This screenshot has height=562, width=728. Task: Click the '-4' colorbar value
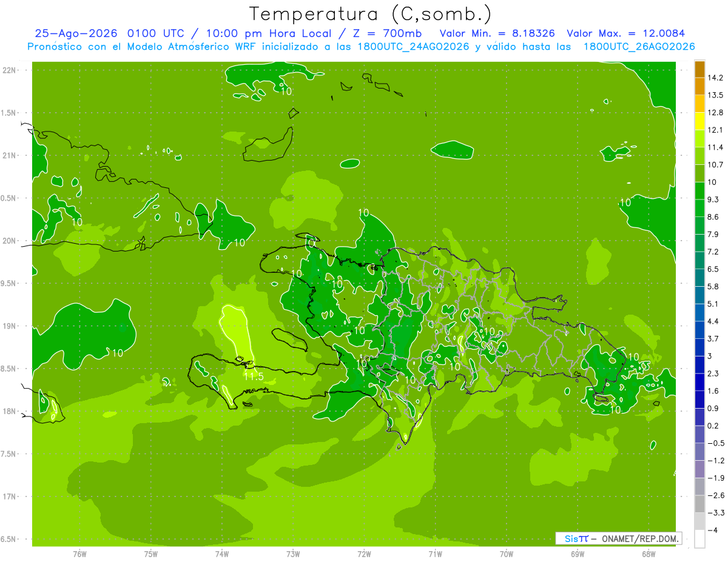712,530
